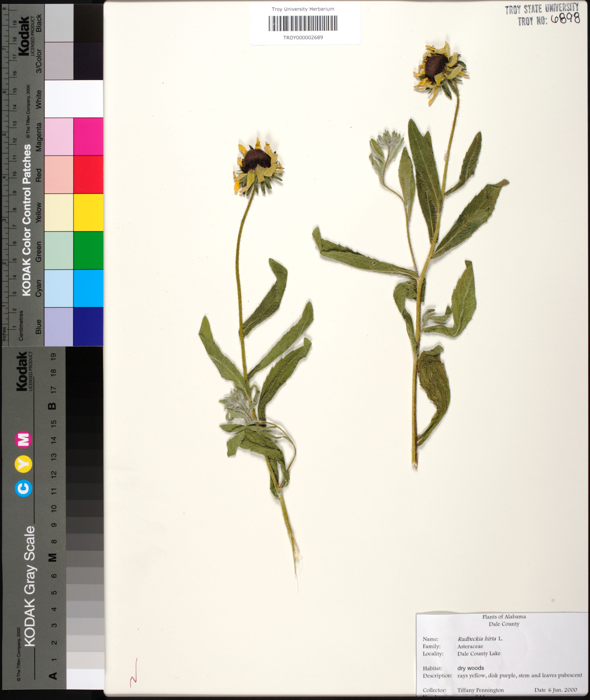Pick the saturated red color patch
The height and width of the screenshot is (700, 590).
click(x=88, y=175)
